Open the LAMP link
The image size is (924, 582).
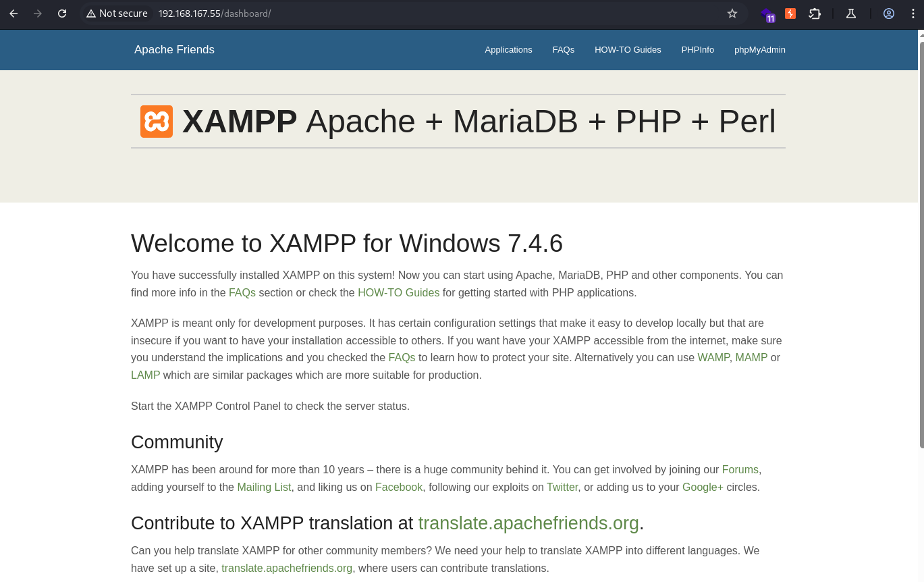(x=145, y=375)
